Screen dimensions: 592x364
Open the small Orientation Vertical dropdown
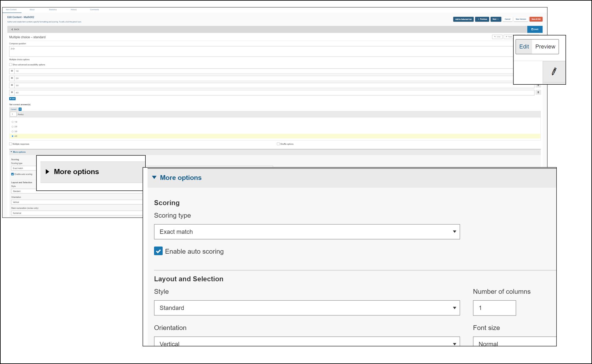point(77,202)
